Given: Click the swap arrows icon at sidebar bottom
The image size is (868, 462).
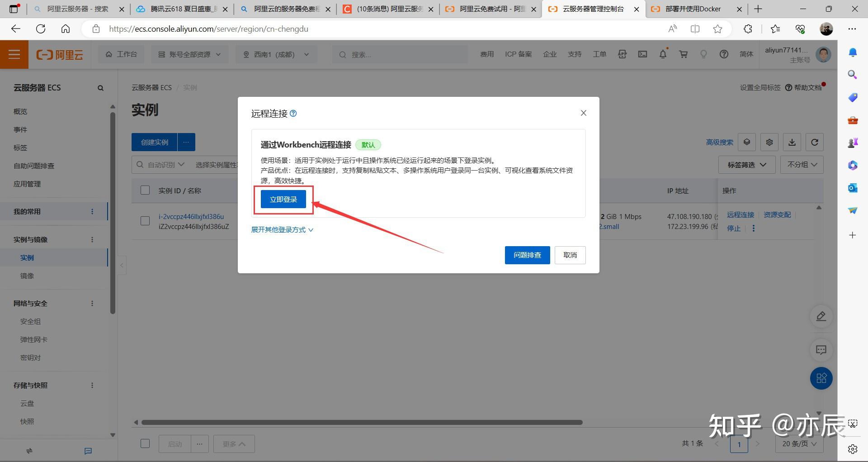Looking at the screenshot, I should (29, 451).
